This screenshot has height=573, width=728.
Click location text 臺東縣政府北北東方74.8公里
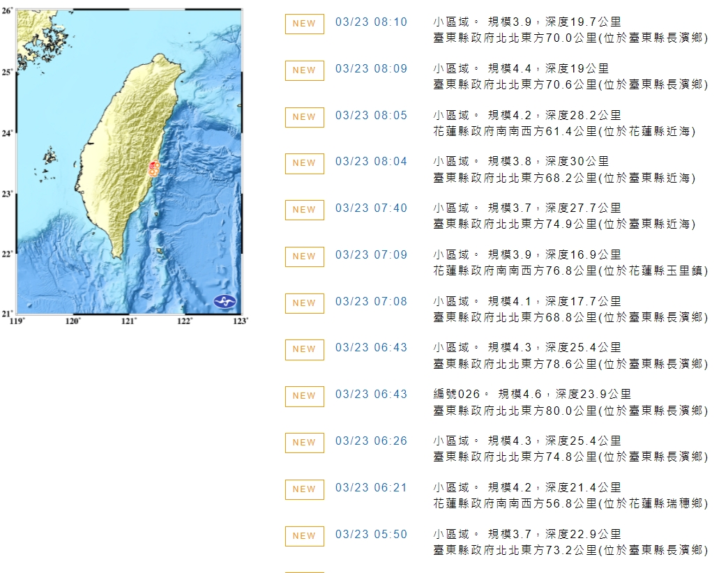pos(515,457)
